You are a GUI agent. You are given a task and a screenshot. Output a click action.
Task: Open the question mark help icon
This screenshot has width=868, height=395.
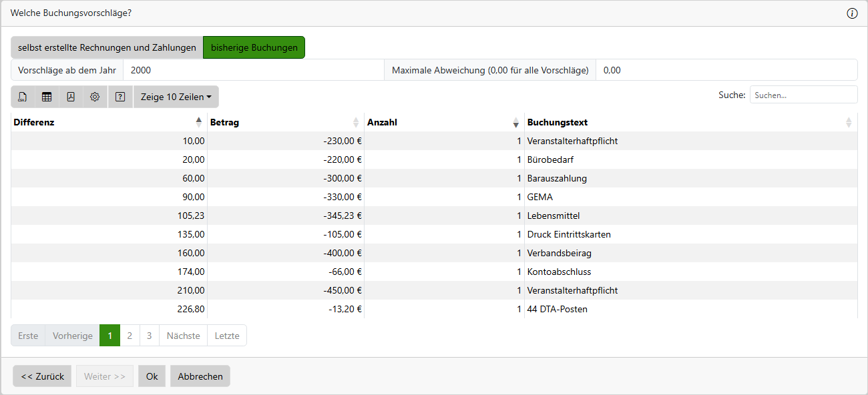(x=120, y=97)
